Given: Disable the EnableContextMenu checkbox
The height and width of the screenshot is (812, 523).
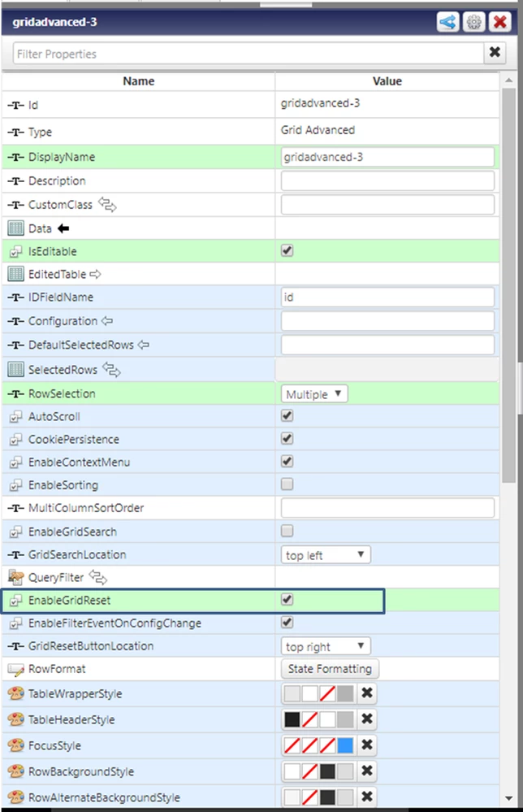Looking at the screenshot, I should 287,461.
